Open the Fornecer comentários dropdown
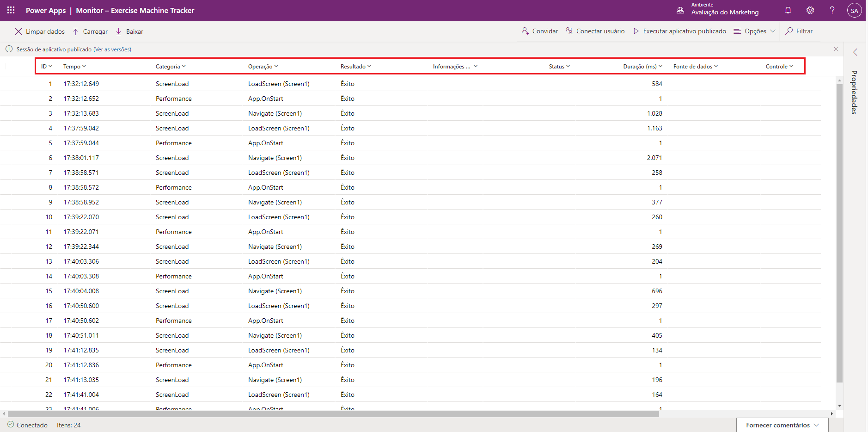Viewport: 868px width, 432px height. (782, 425)
